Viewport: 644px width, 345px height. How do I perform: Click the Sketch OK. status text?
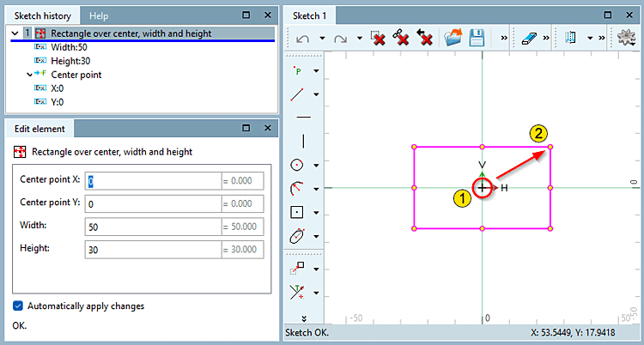pos(307,332)
